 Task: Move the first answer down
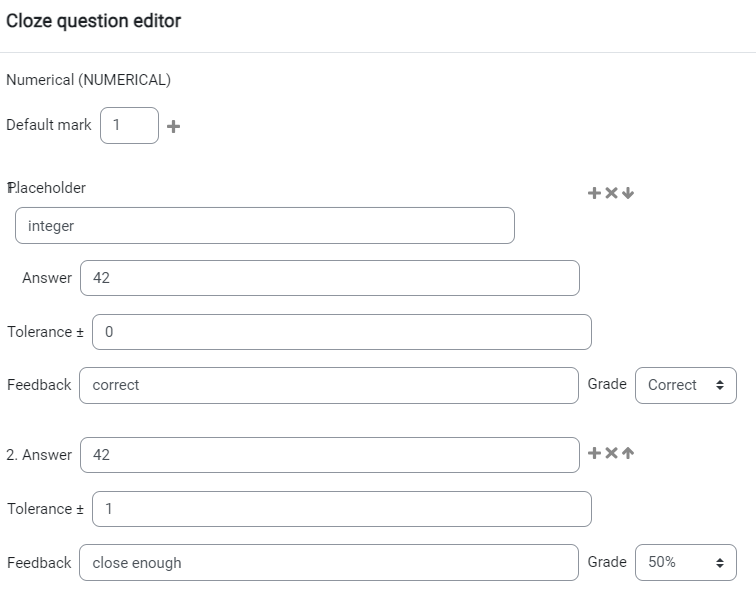click(628, 193)
